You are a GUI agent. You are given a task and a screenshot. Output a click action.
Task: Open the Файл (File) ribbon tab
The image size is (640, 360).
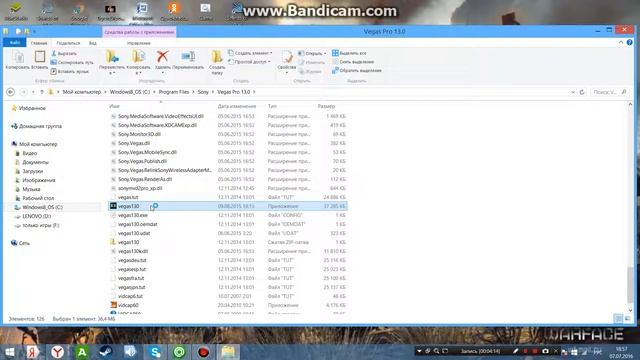[x=15, y=42]
